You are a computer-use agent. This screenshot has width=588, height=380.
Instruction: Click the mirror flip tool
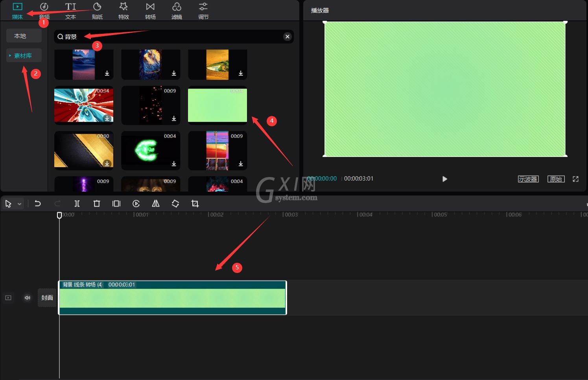pos(156,203)
